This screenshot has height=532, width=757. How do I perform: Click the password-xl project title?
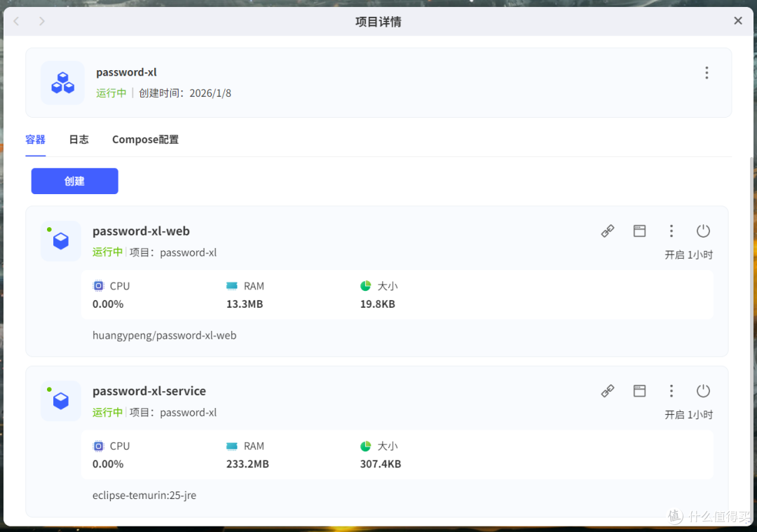pyautogui.click(x=126, y=72)
